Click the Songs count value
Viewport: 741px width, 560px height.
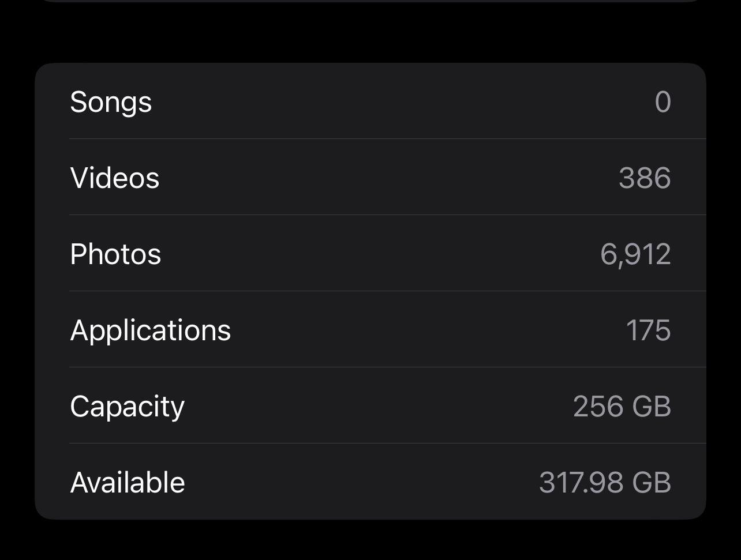[x=661, y=102]
